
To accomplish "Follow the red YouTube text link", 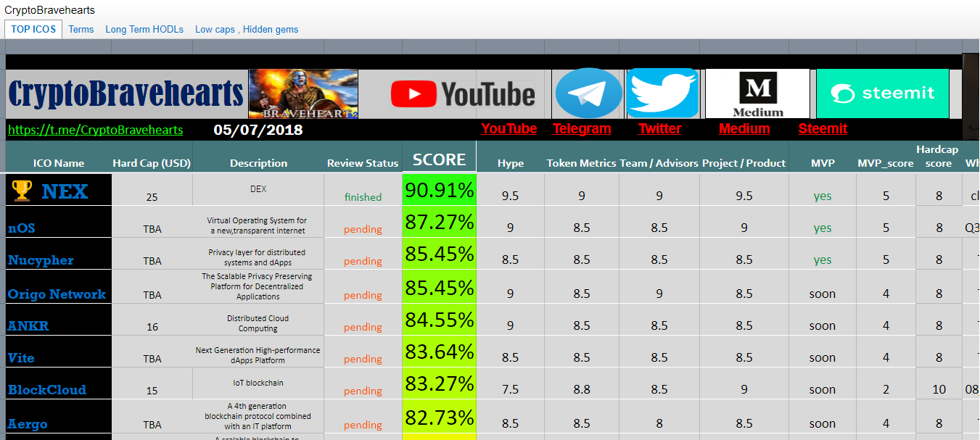I will coord(509,128).
